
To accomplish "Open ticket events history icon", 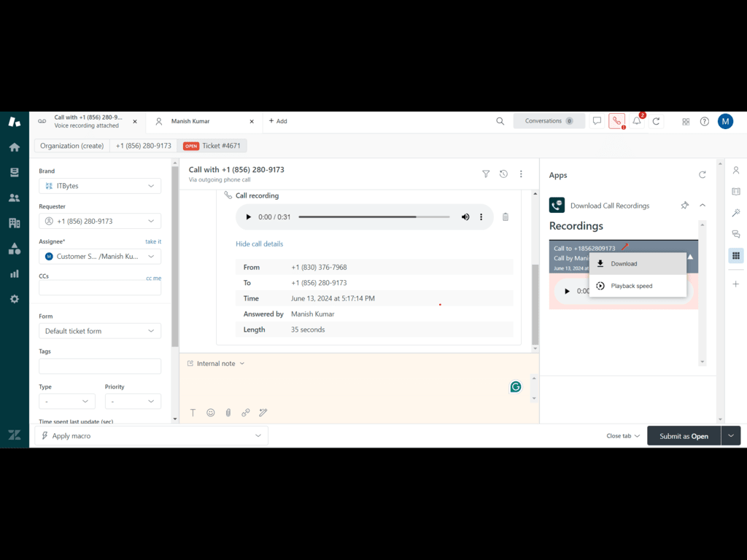I will coord(503,174).
